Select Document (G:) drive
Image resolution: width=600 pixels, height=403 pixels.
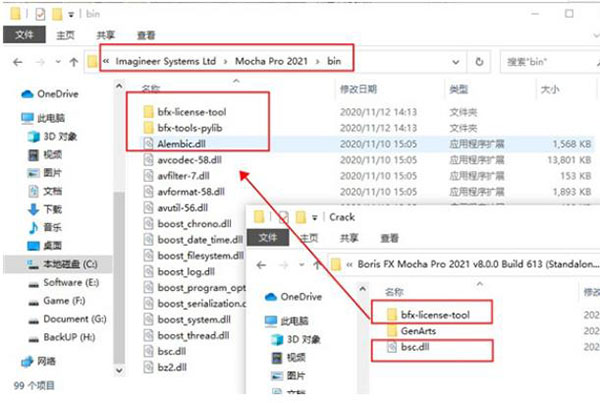(68, 319)
